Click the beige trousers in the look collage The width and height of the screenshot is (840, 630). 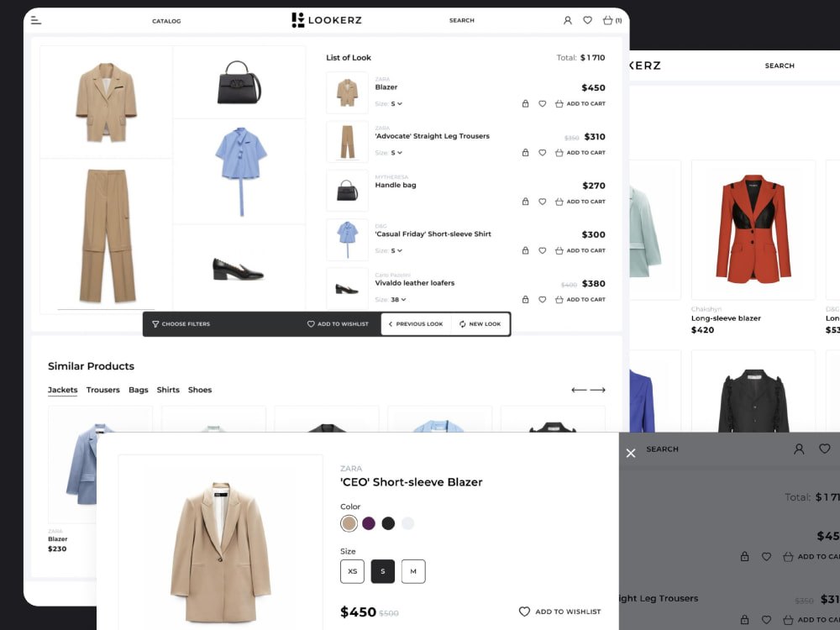click(x=108, y=236)
